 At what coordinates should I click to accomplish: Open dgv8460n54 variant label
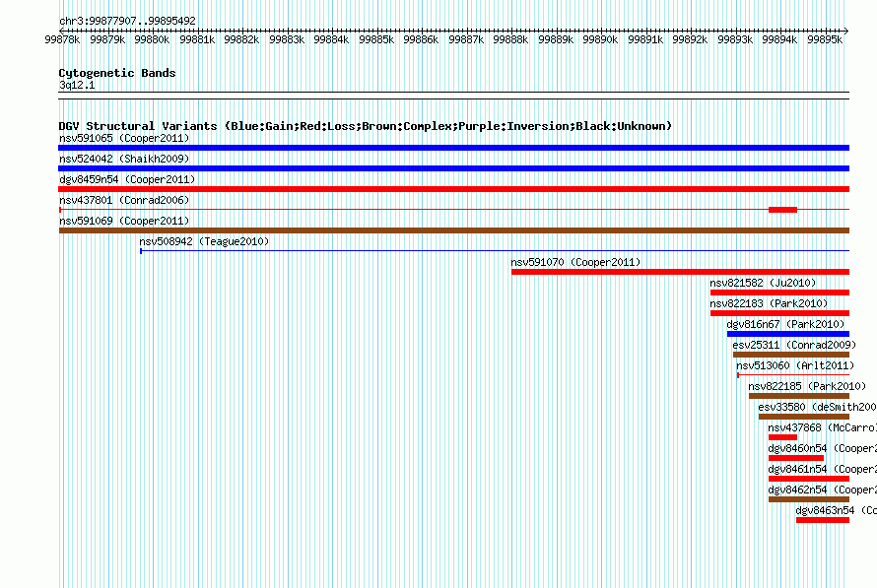(x=822, y=448)
